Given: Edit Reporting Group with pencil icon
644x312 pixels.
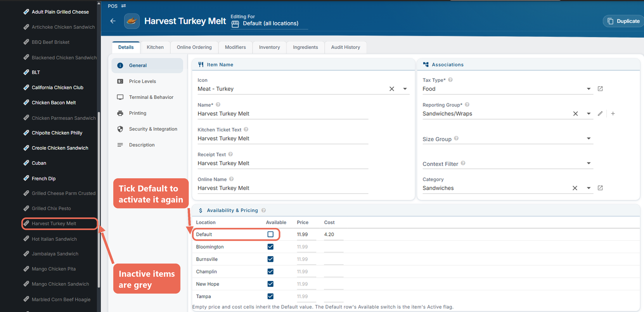Looking at the screenshot, I should [x=600, y=114].
